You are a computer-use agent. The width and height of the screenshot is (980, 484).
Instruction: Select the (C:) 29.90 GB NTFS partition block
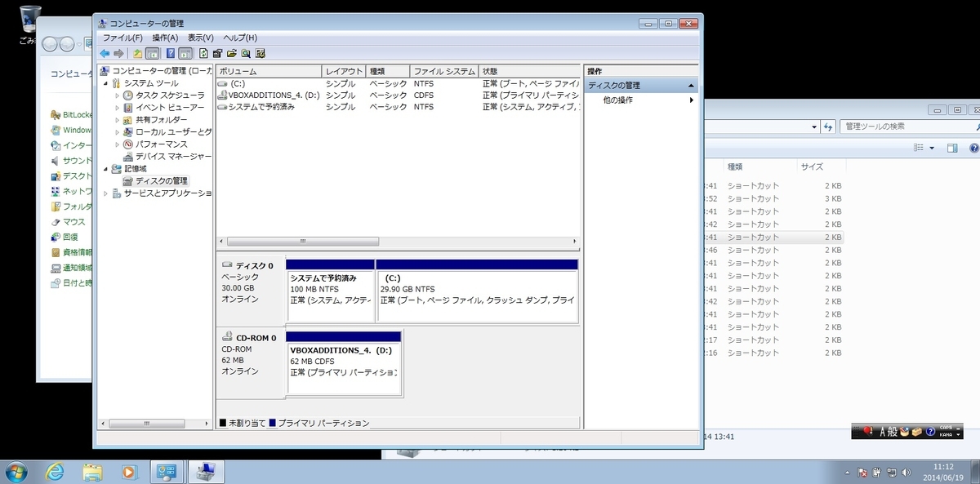pyautogui.click(x=477, y=291)
